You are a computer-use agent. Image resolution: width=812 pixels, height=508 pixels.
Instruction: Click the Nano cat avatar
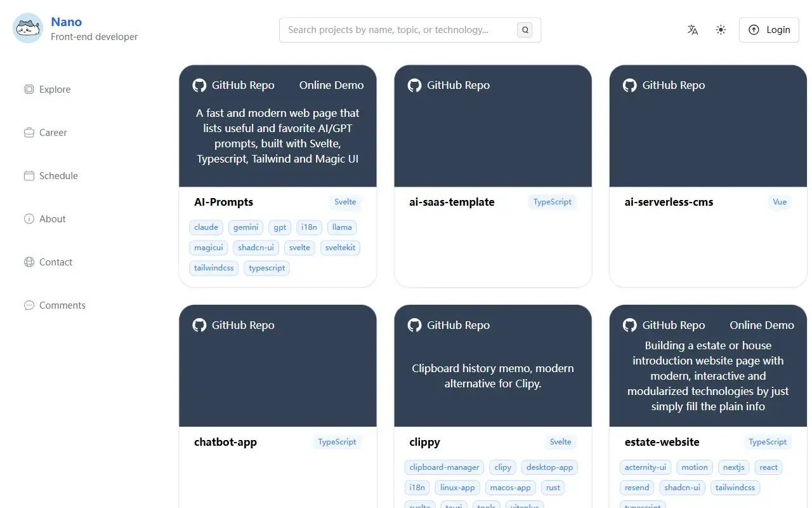click(28, 28)
